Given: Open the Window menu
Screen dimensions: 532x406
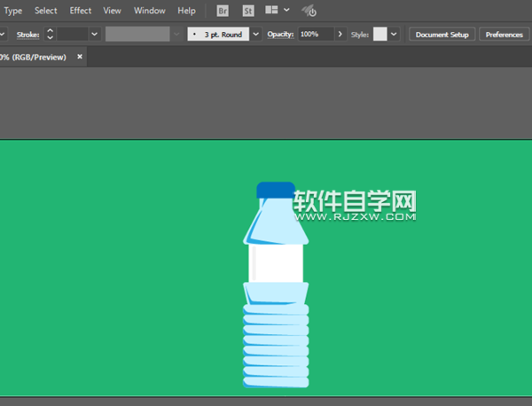Looking at the screenshot, I should (x=149, y=11).
